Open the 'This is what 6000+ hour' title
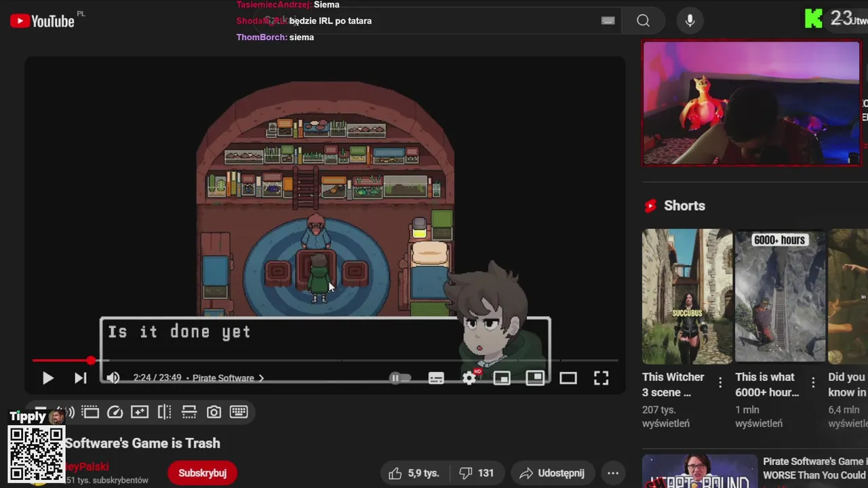The height and width of the screenshot is (488, 868). coord(768,384)
